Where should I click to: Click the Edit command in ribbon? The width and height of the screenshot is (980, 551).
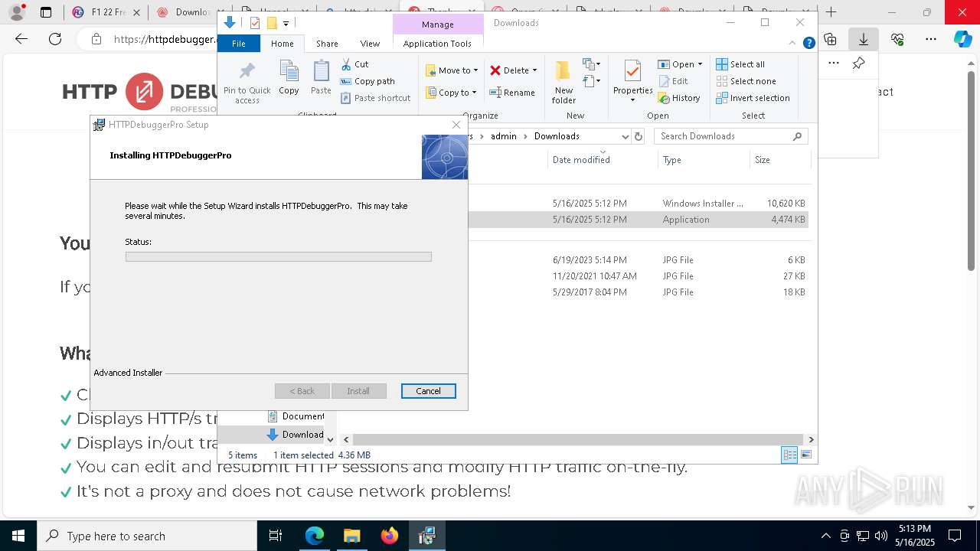672,81
